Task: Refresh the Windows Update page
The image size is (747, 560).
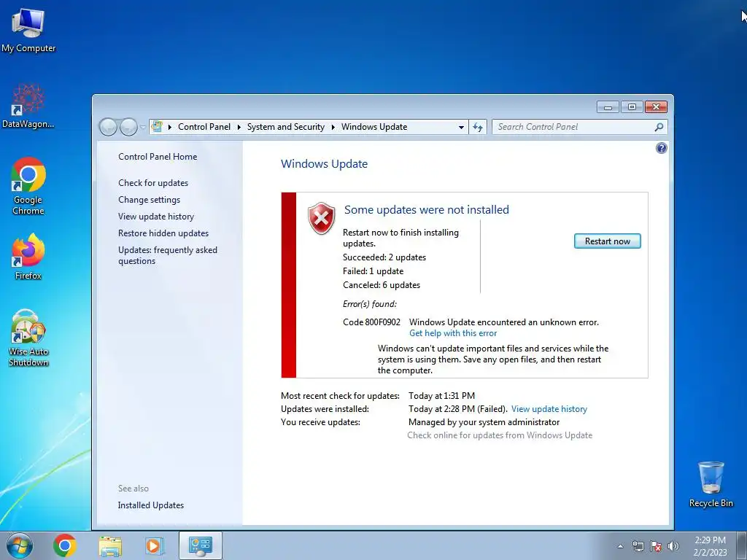Action: coord(478,127)
